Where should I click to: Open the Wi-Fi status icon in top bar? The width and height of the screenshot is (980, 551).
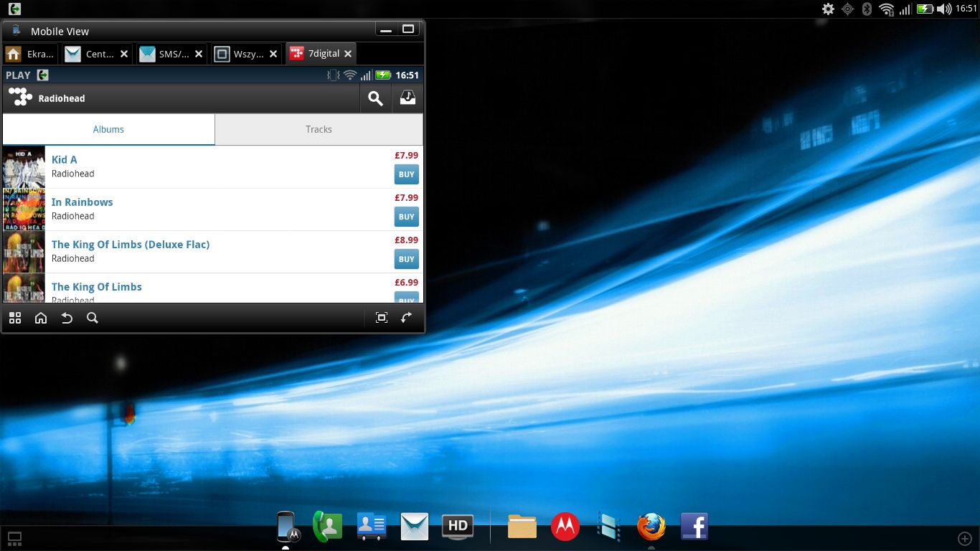[x=887, y=9]
